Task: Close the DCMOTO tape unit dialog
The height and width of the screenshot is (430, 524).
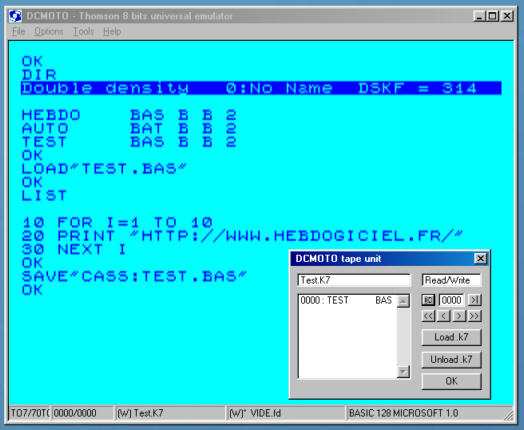Action: point(481,258)
